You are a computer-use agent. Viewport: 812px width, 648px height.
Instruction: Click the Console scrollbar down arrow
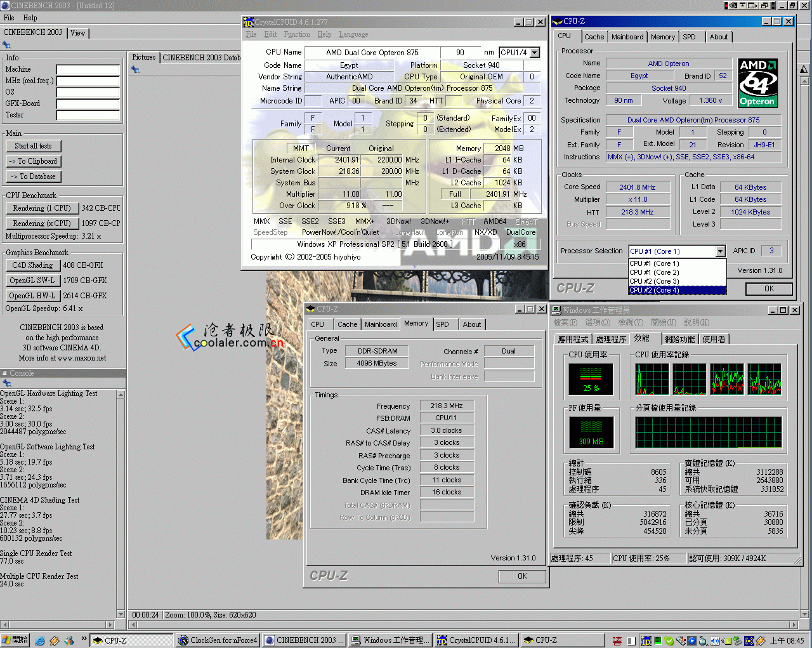(121, 614)
